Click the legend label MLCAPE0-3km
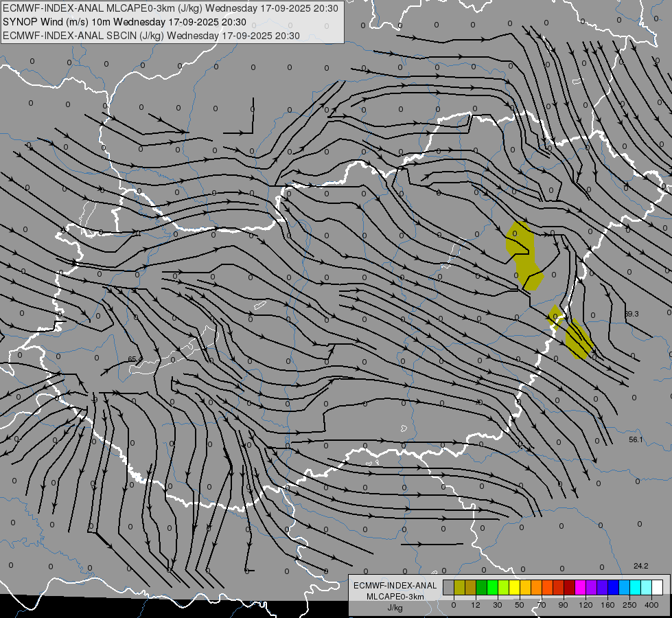Screen dimensions: 672x618 click(x=395, y=597)
